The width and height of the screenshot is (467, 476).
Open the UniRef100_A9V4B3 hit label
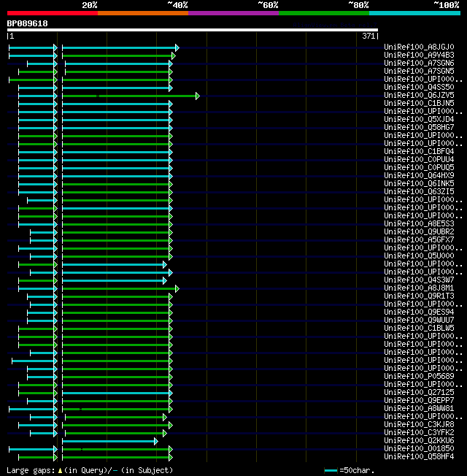pyautogui.click(x=419, y=55)
